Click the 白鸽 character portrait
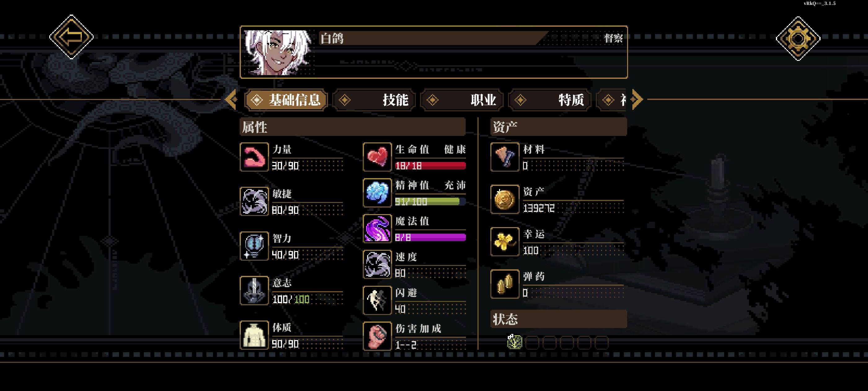Image resolution: width=868 pixels, height=391 pixels. click(278, 52)
